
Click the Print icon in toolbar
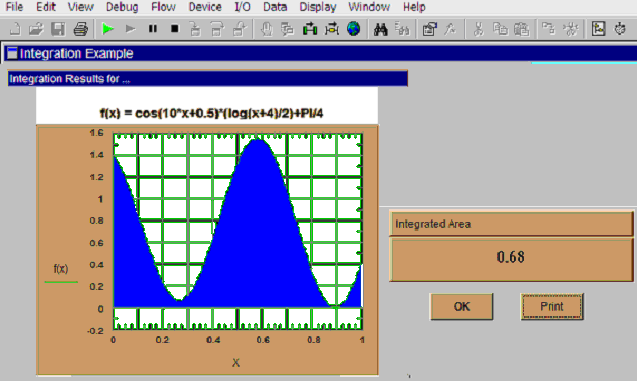(80, 29)
